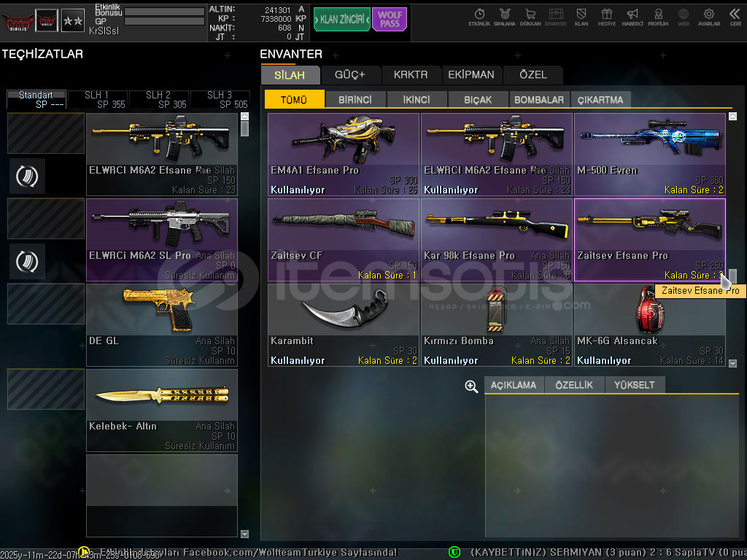Click the KrSISsI player name
Viewport: 747px width, 560px height.
104,31
